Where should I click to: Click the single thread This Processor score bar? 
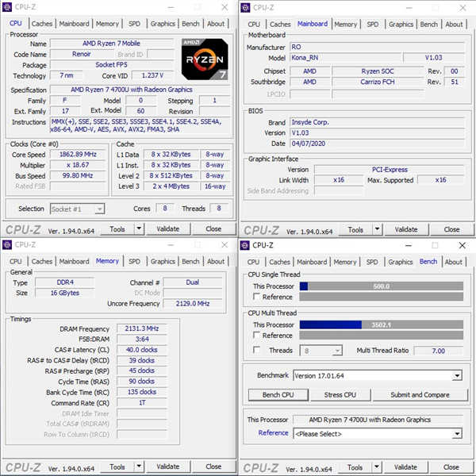(382, 286)
